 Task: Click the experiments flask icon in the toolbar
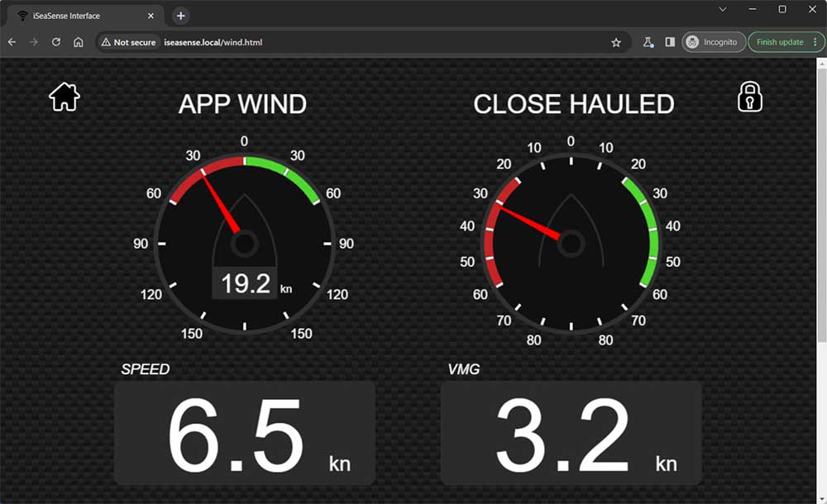click(648, 41)
